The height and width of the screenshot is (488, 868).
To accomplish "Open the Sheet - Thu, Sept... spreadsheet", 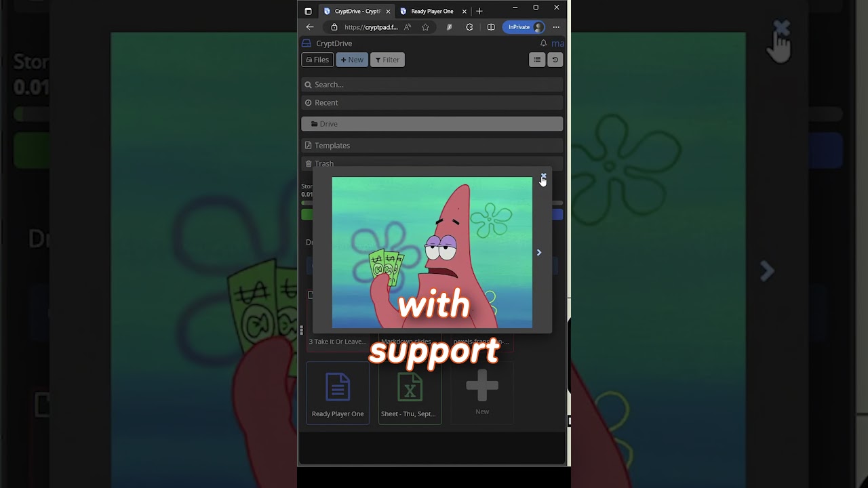I will point(410,393).
